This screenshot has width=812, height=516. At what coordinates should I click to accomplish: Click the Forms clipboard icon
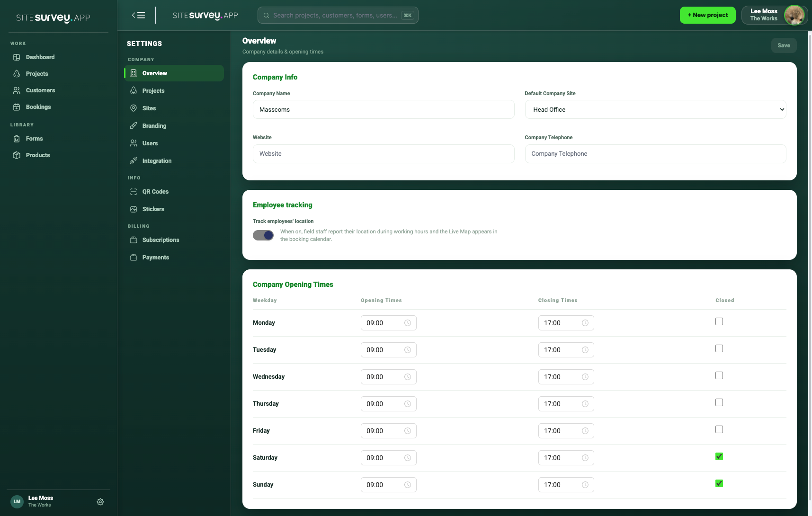click(x=17, y=139)
